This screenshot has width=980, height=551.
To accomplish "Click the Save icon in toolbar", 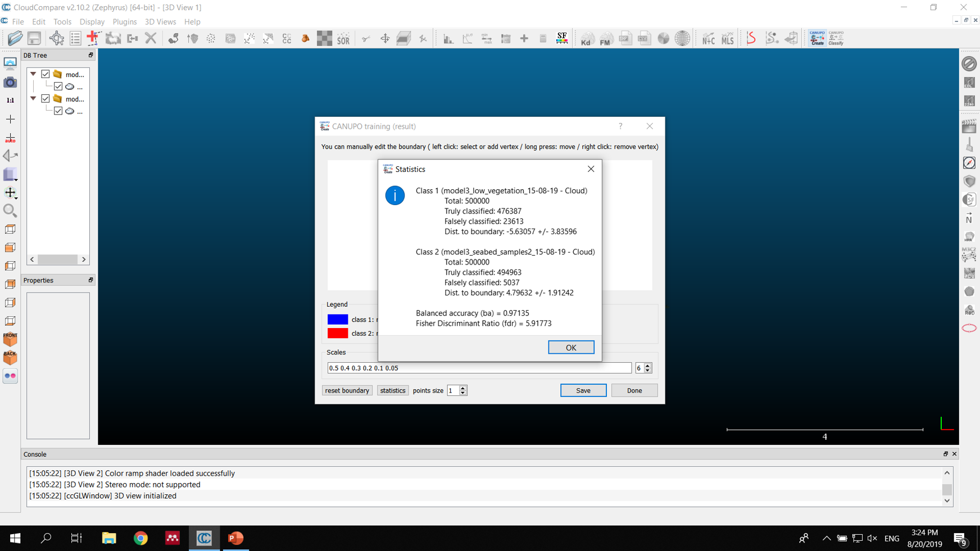I will point(34,38).
